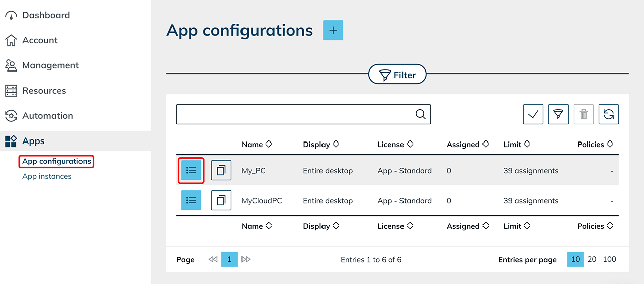Click the plus button to add app configuration
The width and height of the screenshot is (644, 284).
click(x=333, y=30)
